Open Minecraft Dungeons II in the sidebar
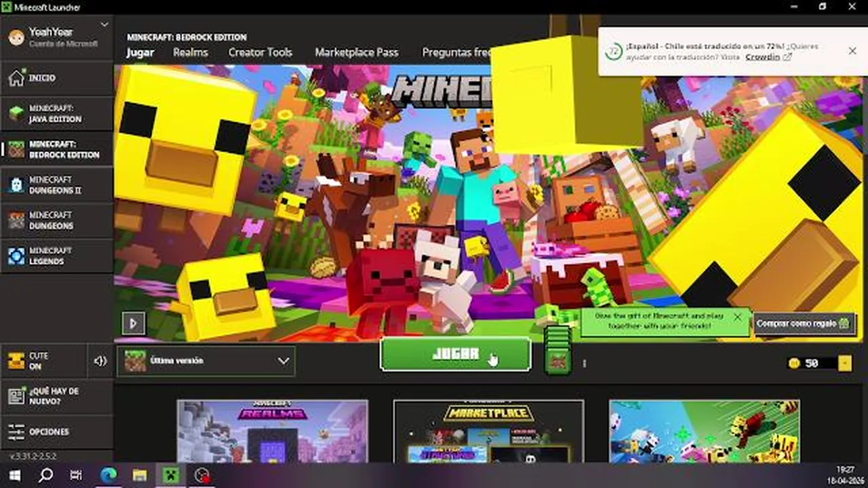Image resolution: width=868 pixels, height=488 pixels. (57, 185)
